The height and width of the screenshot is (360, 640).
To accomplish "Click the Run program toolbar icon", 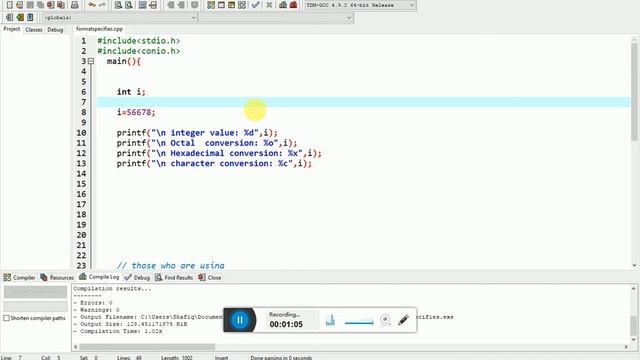I will tap(221, 5).
